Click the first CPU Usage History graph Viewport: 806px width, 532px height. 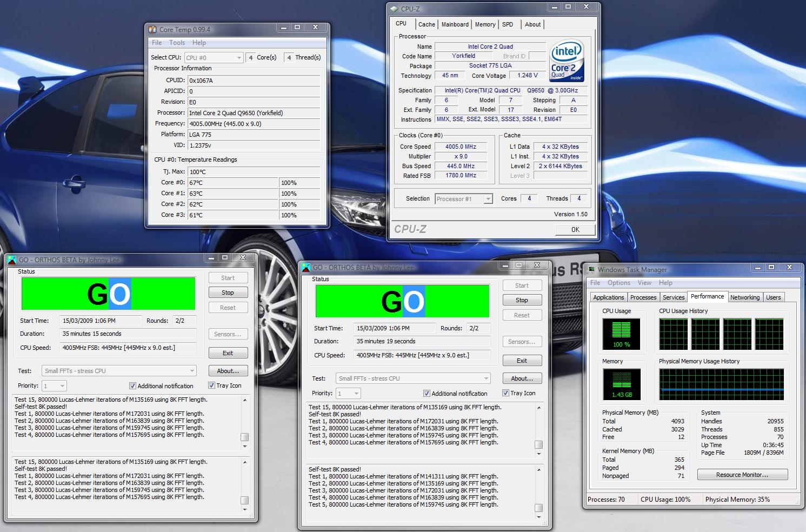tap(674, 334)
